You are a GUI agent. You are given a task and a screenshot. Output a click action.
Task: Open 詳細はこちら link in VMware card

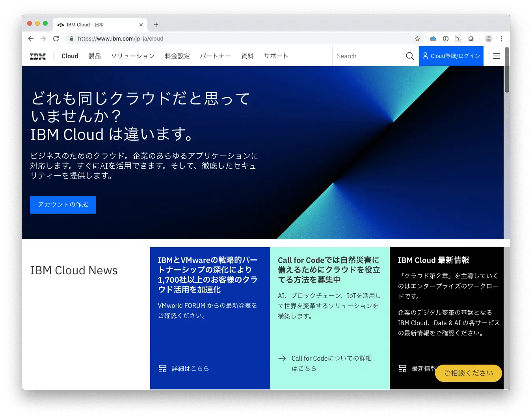(190, 369)
